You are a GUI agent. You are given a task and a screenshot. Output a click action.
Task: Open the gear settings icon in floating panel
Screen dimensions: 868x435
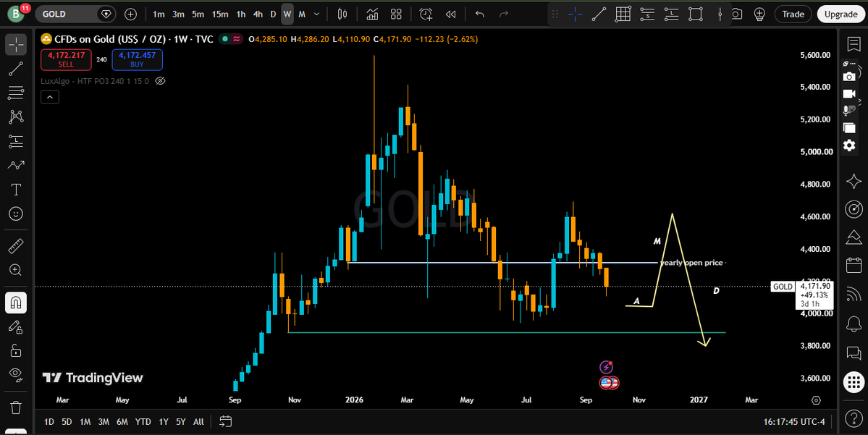[849, 145]
